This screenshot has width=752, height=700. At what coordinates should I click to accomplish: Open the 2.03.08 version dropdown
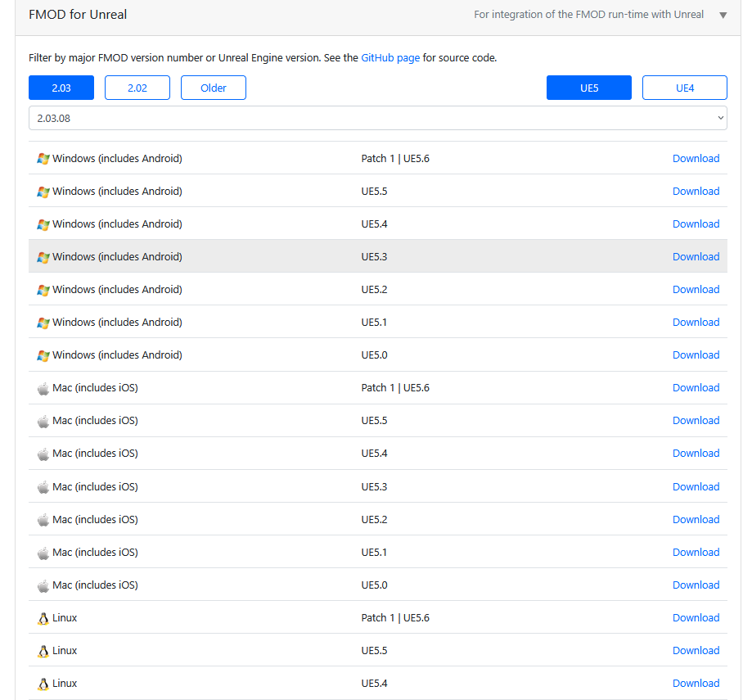pos(378,118)
